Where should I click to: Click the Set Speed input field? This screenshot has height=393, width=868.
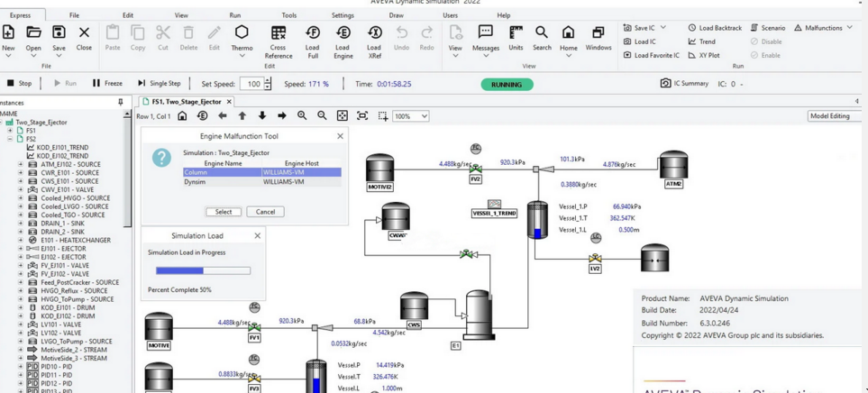coord(253,84)
